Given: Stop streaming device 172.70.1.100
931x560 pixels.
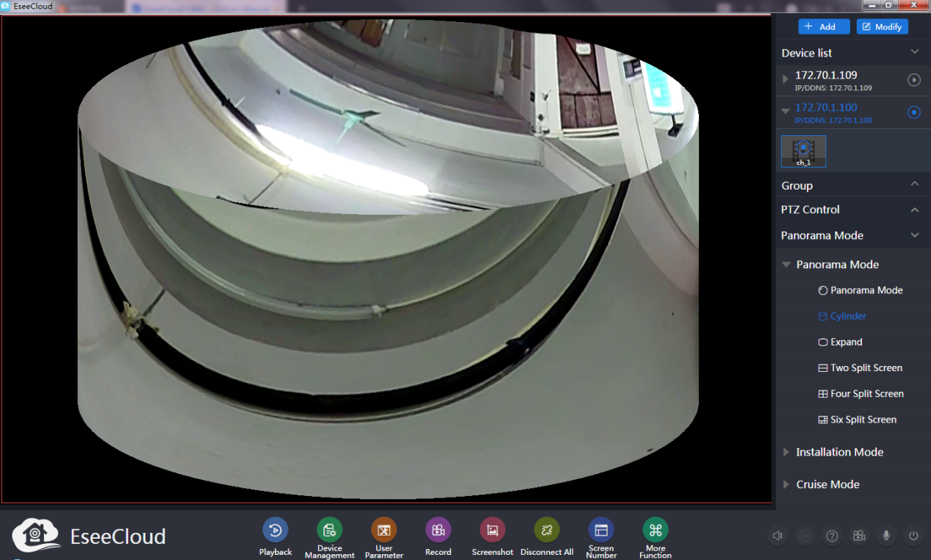Looking at the screenshot, I should coord(913,112).
